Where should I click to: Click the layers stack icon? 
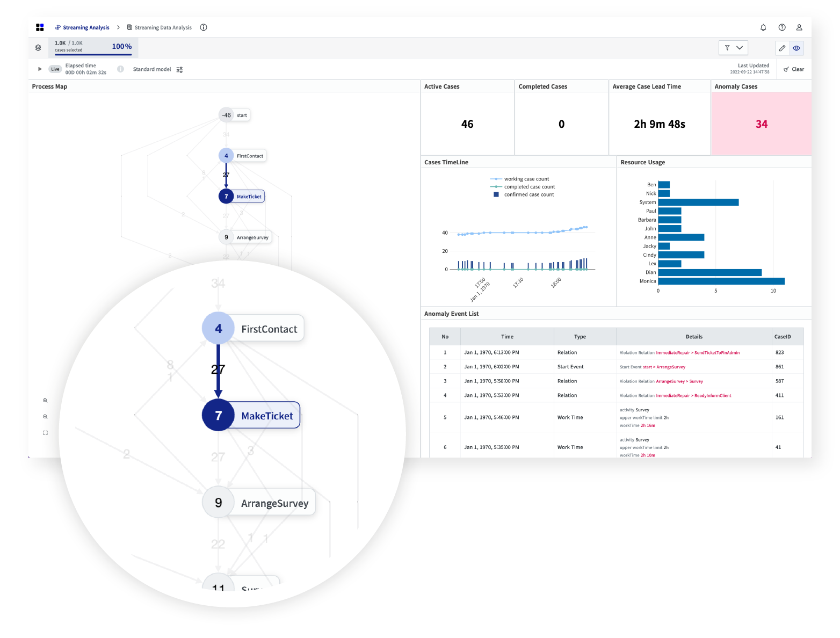[x=38, y=48]
